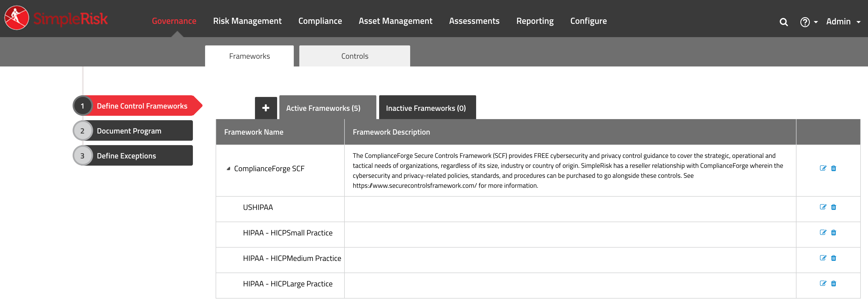Switch to the Frameworks tab

point(249,56)
